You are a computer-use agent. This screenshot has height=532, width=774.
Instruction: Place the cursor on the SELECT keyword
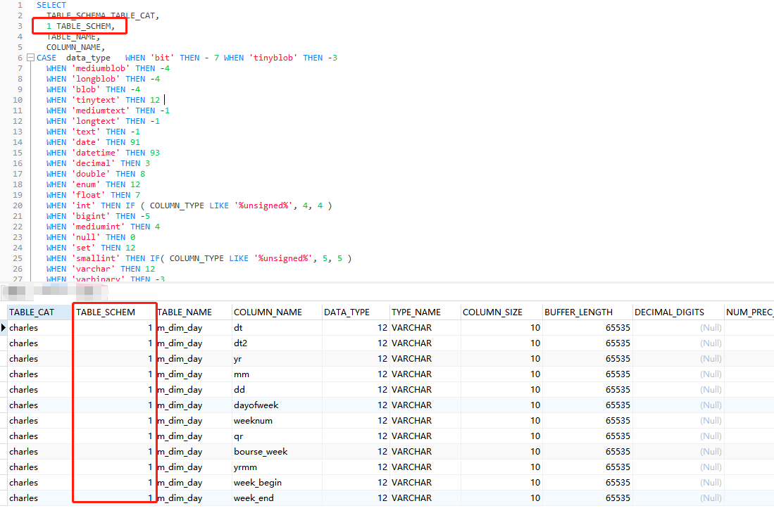point(51,5)
